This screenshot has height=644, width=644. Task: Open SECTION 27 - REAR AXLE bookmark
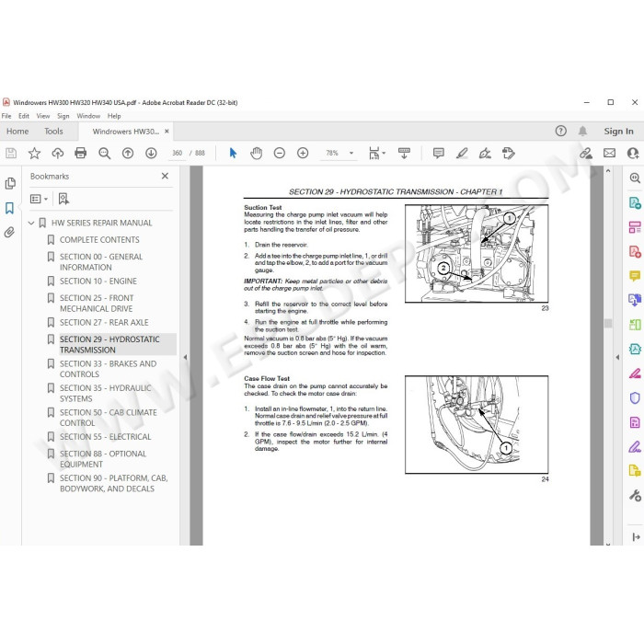pyautogui.click(x=104, y=323)
